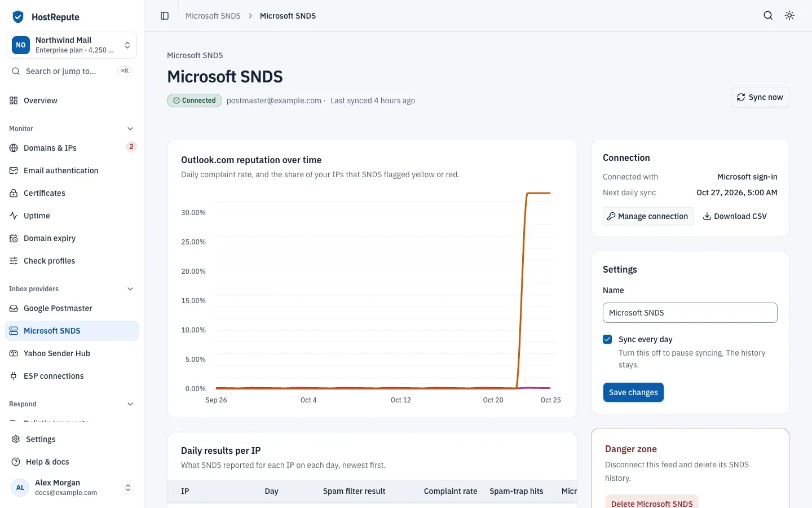Collapse the Monitor section
Image resolution: width=812 pixels, height=508 pixels.
pos(72,129)
